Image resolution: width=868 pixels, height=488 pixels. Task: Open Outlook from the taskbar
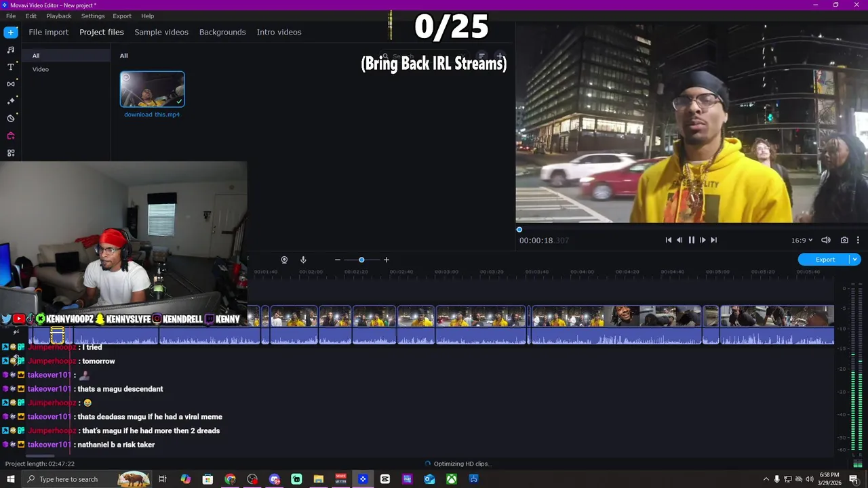(429, 479)
